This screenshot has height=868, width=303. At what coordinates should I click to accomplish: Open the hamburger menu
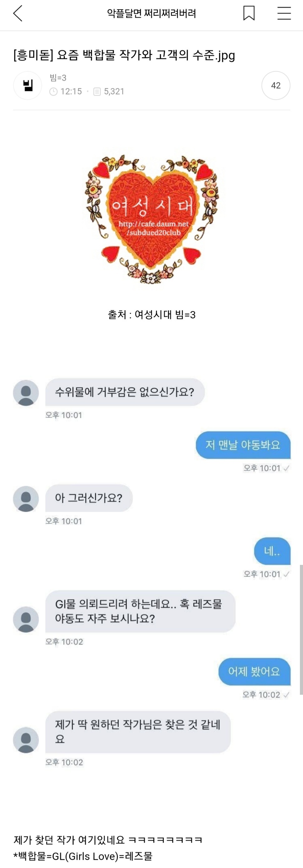[x=284, y=14]
